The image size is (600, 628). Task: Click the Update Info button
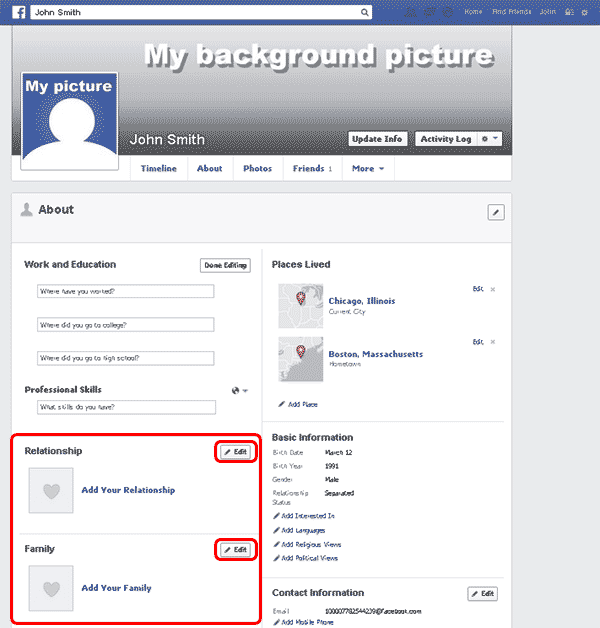[x=377, y=139]
